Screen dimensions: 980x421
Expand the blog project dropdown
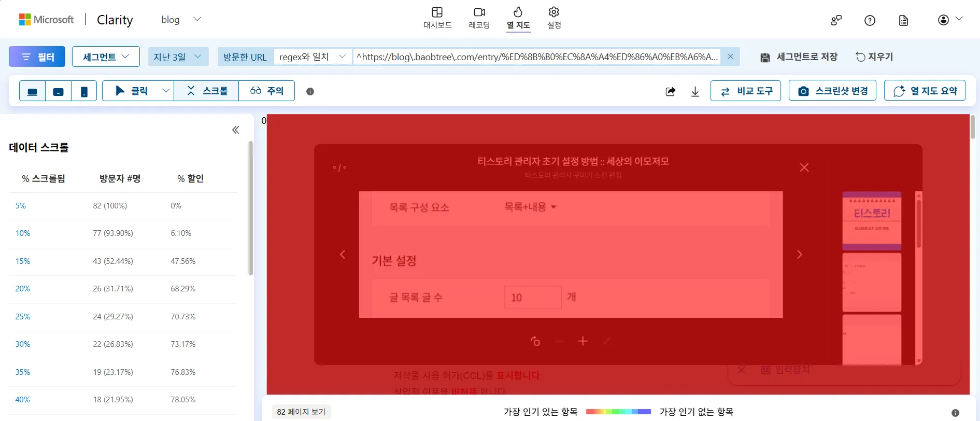click(x=197, y=19)
